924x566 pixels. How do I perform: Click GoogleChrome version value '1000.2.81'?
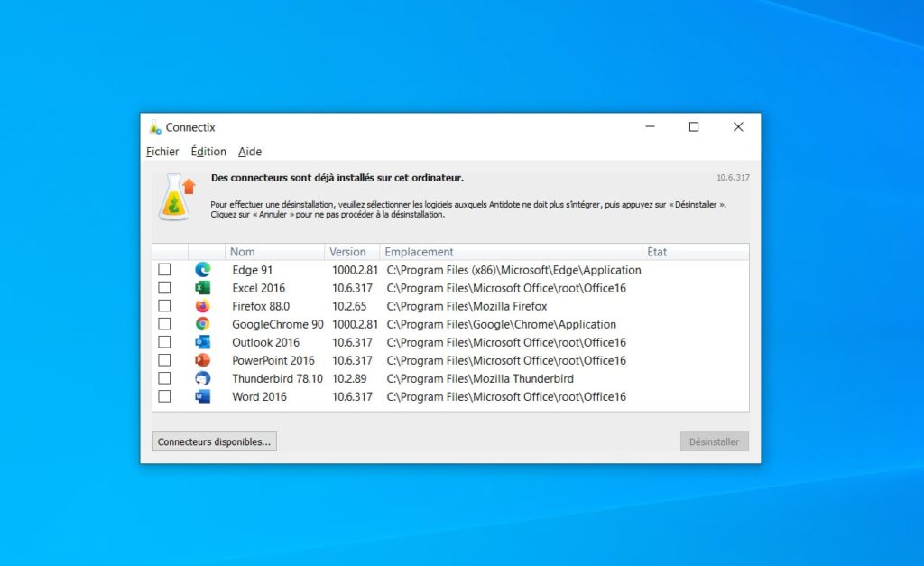[x=355, y=324]
